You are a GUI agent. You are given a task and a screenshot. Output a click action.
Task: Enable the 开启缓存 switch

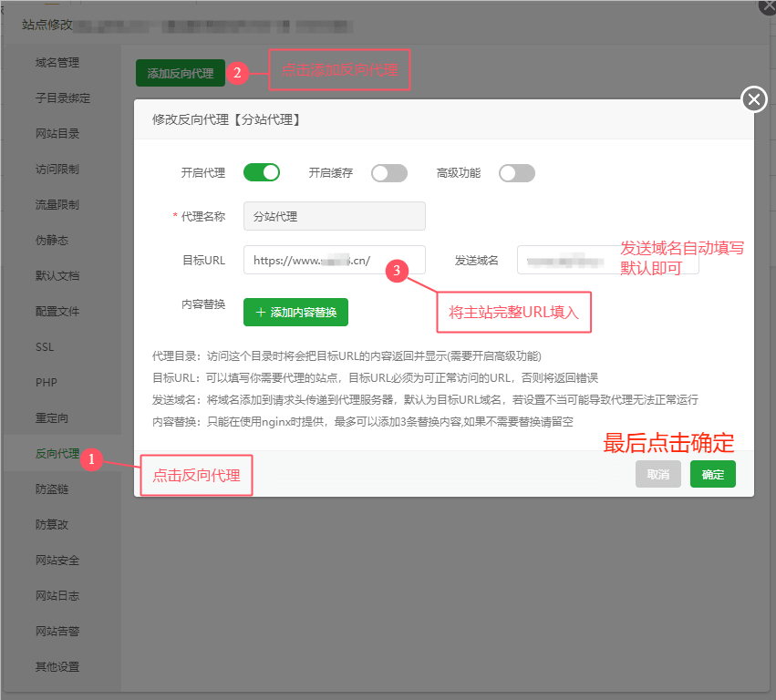click(x=388, y=173)
